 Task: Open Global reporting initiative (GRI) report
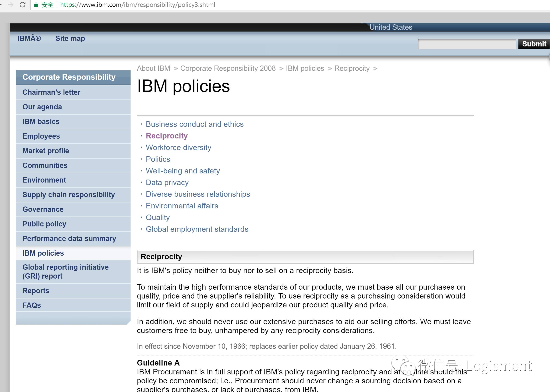73,272
